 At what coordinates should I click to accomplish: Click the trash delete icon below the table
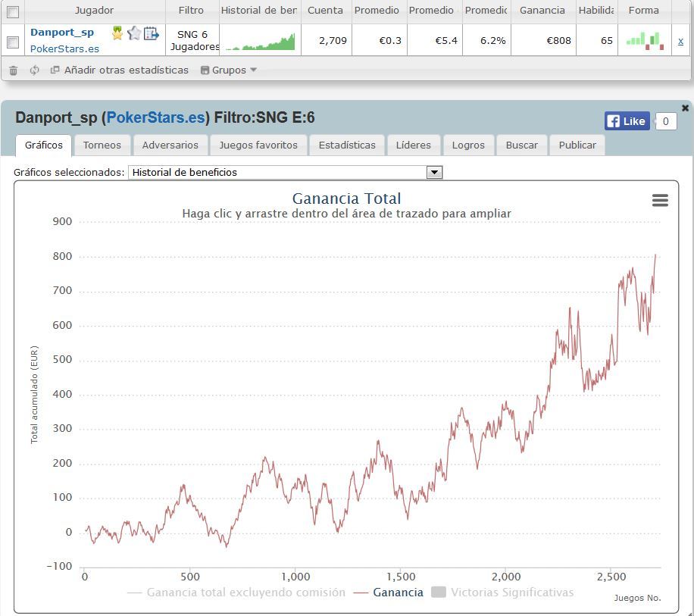(x=14, y=70)
